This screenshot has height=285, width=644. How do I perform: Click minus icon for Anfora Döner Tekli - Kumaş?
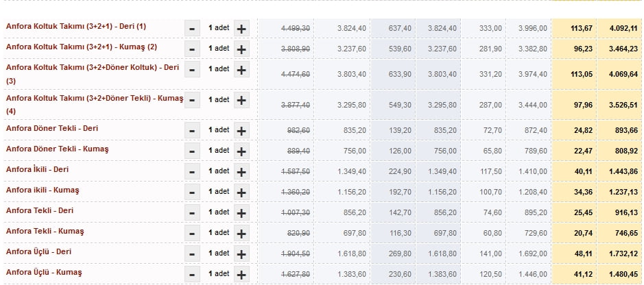(x=192, y=151)
